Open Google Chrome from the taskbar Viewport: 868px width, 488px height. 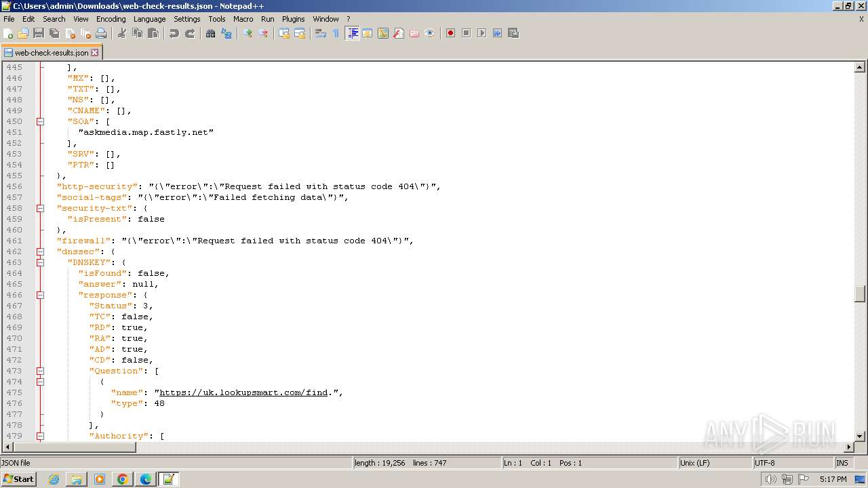coord(122,479)
